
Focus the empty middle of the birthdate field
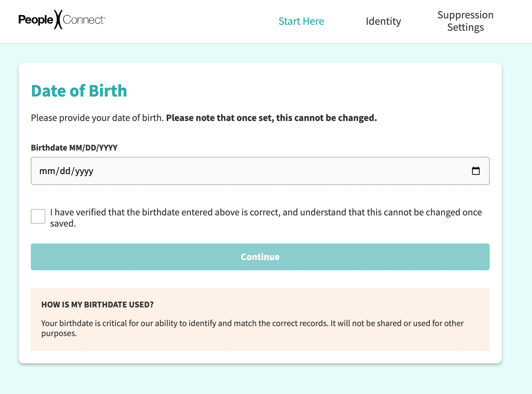260,171
